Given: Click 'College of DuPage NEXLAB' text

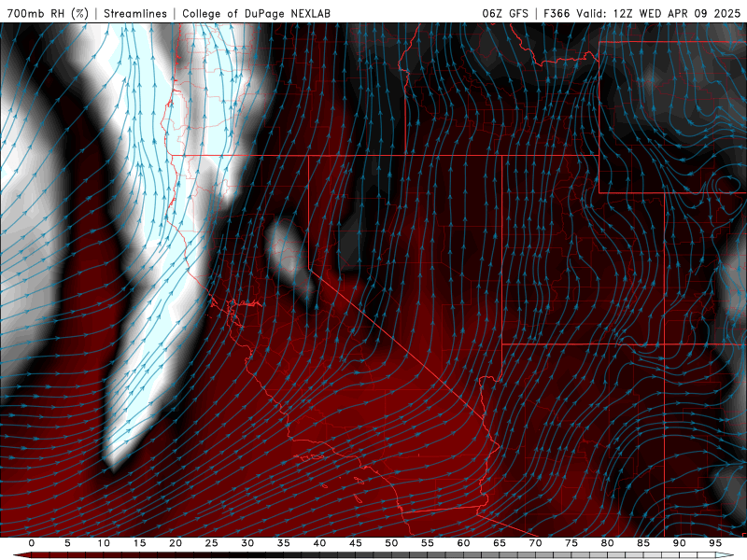Looking at the screenshot, I should click(x=256, y=14).
